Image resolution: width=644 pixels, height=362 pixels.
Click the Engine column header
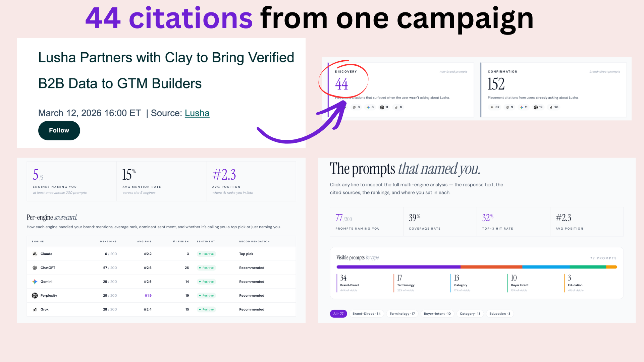tap(38, 242)
